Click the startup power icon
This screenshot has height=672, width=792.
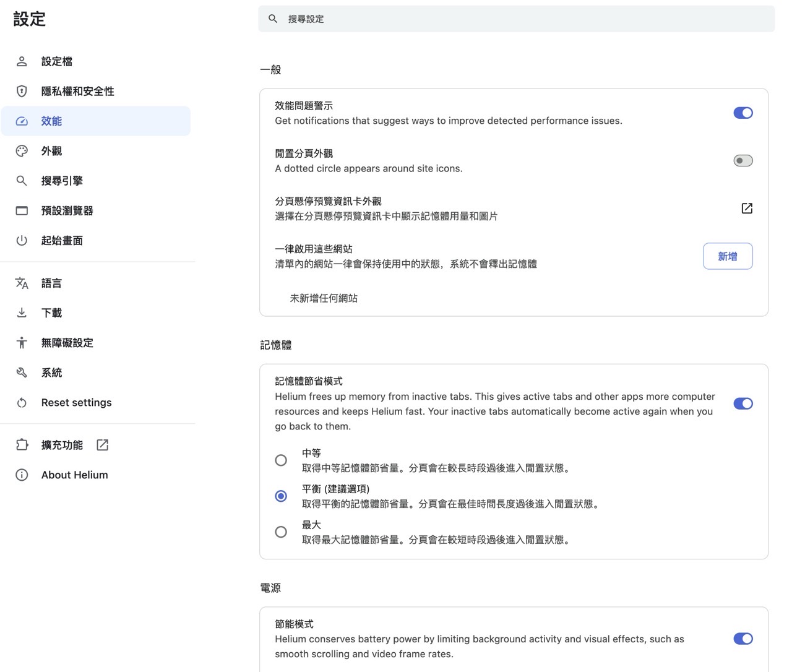[22, 240]
